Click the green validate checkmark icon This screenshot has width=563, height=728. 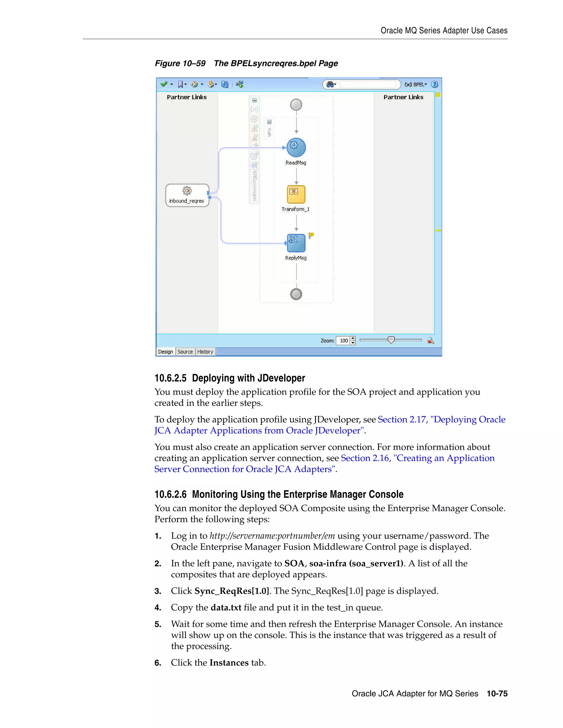pyautogui.click(x=164, y=84)
